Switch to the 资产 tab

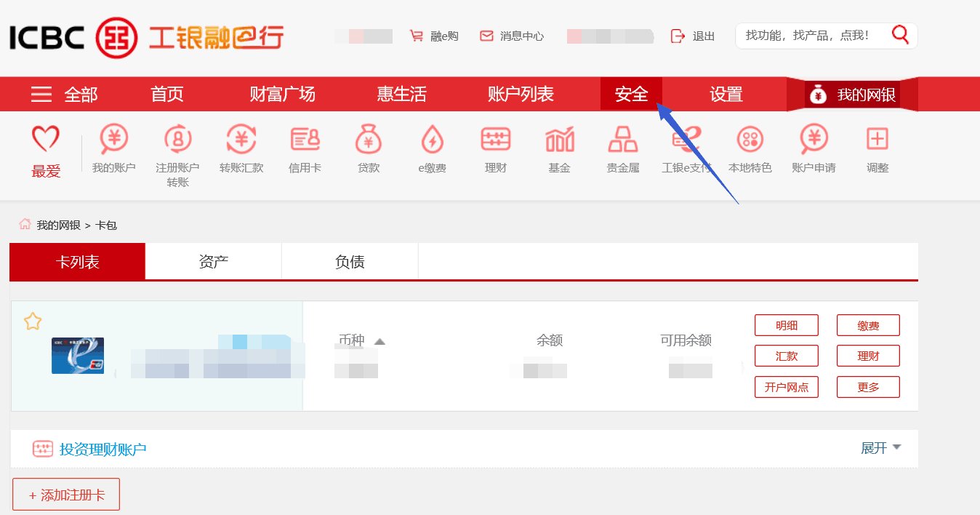(213, 261)
